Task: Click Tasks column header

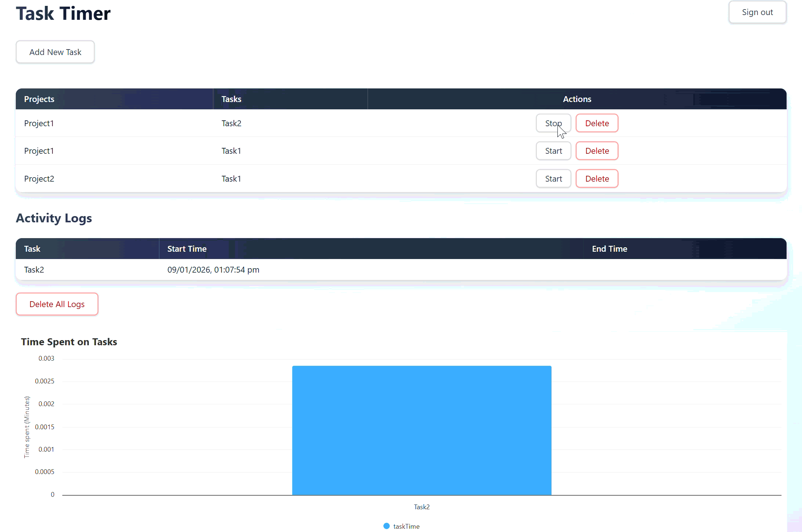Action: pyautogui.click(x=231, y=99)
